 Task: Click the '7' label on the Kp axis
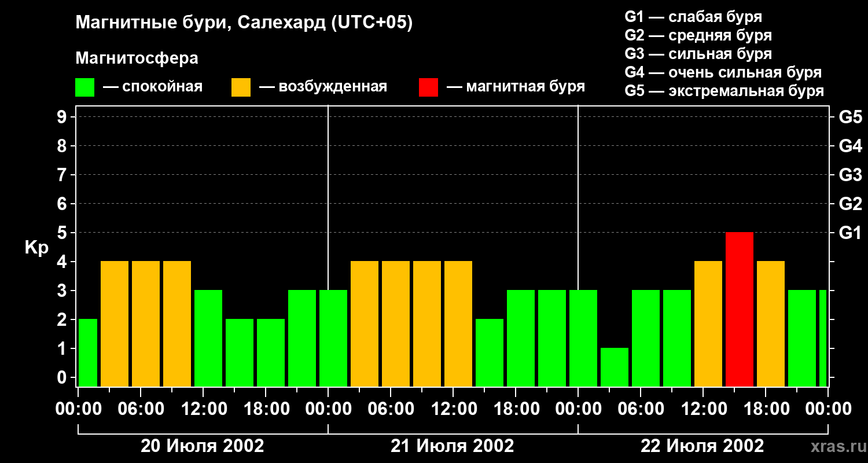(63, 175)
